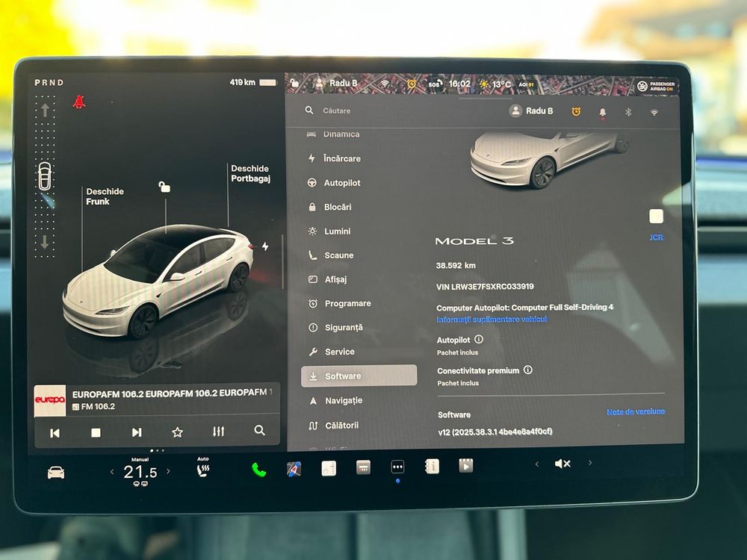Lower volume with left chevron

537,464
